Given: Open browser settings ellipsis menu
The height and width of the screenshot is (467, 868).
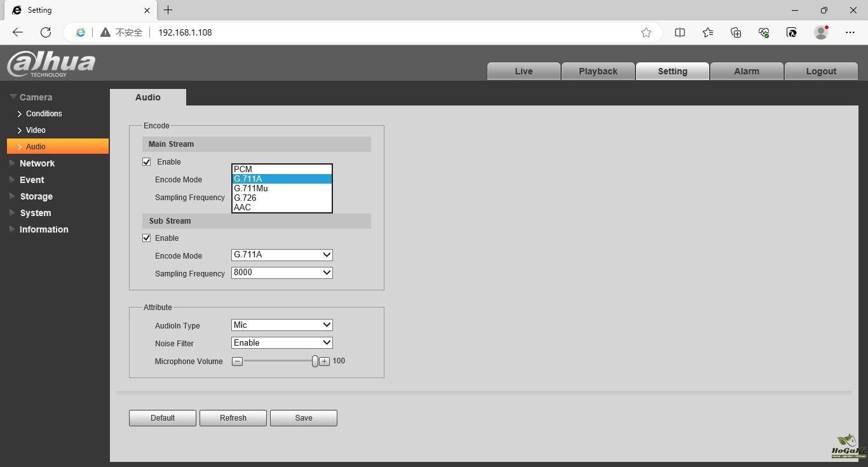Looking at the screenshot, I should [x=850, y=32].
